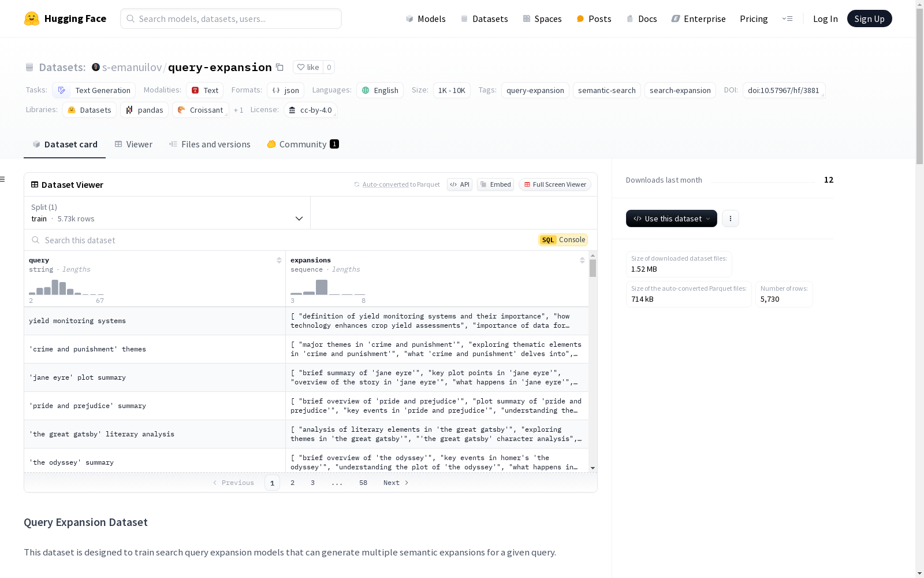Open the API button
The height and width of the screenshot is (578, 924).
pos(460,184)
